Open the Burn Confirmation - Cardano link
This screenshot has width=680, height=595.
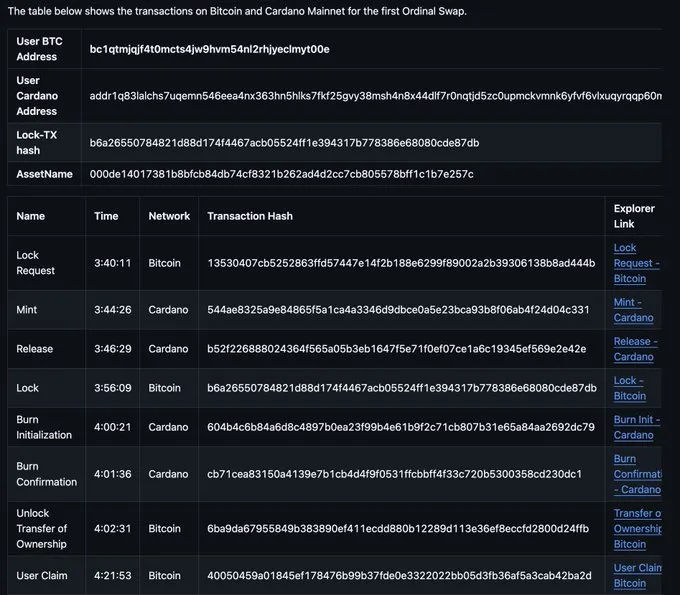(x=638, y=474)
